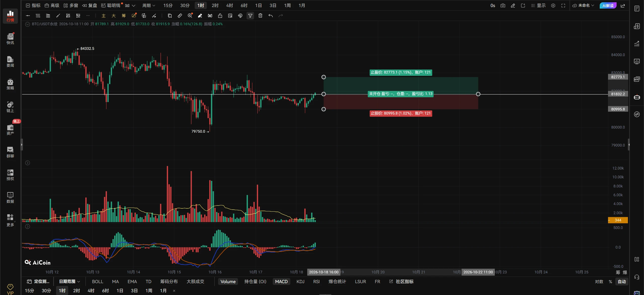Open the 显示 display options button

tap(538, 6)
